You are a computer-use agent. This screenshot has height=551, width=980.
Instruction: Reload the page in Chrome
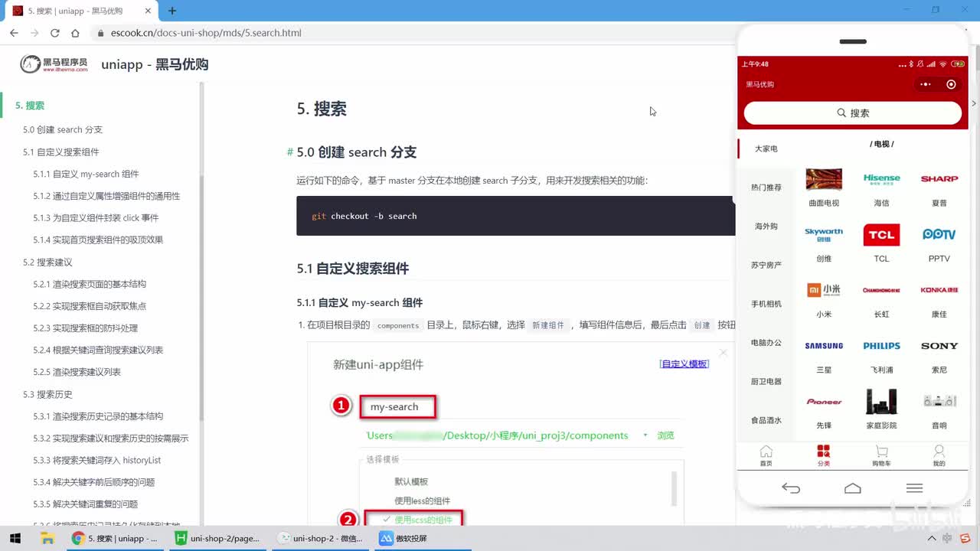(54, 33)
